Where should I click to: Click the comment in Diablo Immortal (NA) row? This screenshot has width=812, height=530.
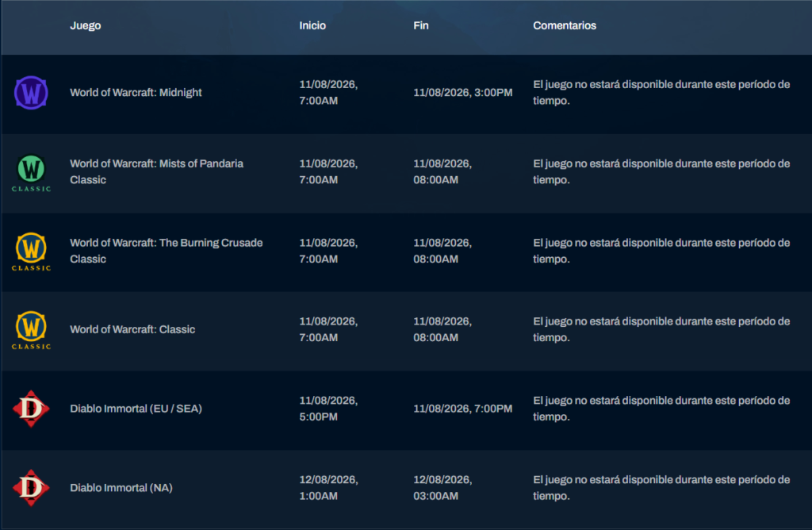[661, 488]
